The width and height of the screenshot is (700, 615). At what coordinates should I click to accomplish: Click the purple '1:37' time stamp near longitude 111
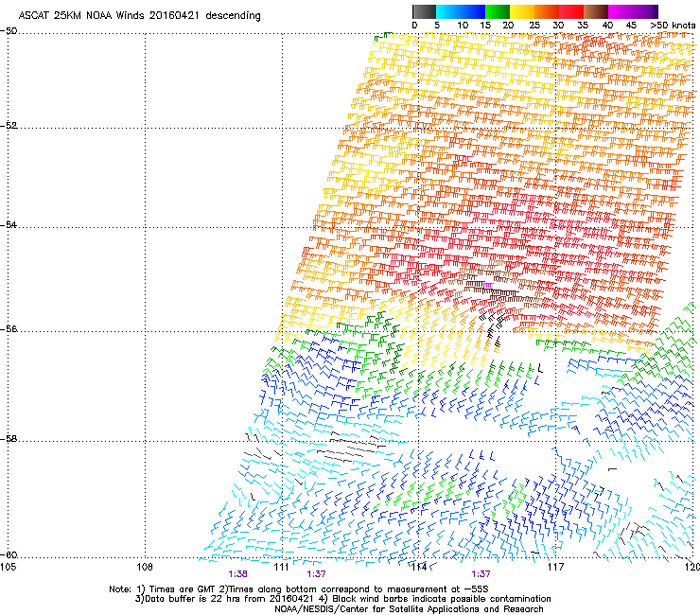coord(316,574)
